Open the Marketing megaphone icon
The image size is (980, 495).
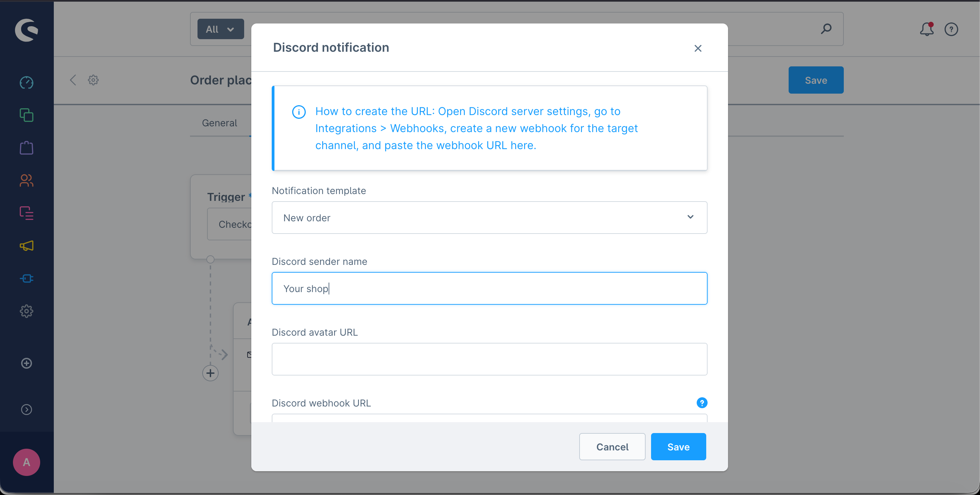click(x=26, y=246)
